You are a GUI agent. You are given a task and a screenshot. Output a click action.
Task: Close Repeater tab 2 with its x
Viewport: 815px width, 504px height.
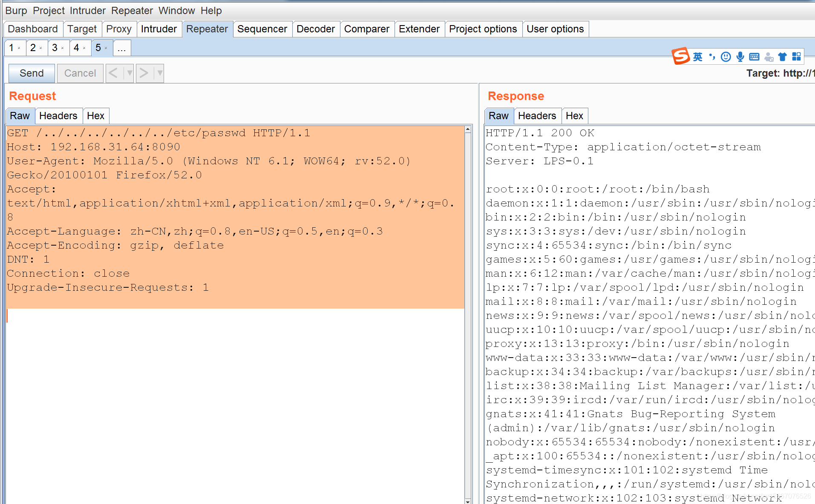coord(41,48)
